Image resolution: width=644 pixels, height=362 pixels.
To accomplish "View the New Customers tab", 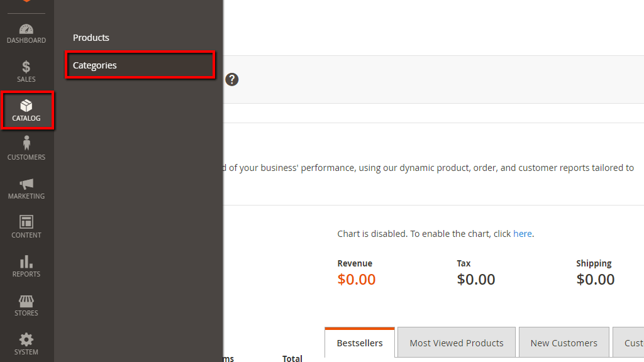I will click(x=563, y=343).
